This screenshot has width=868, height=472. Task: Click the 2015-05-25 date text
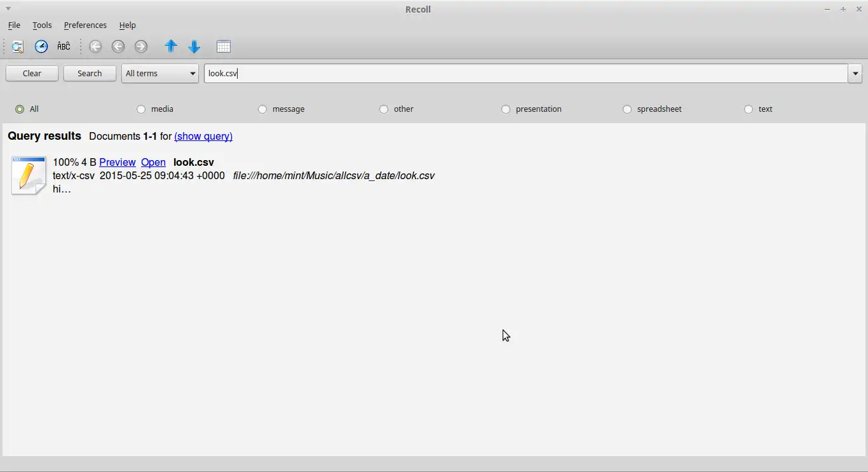click(162, 176)
